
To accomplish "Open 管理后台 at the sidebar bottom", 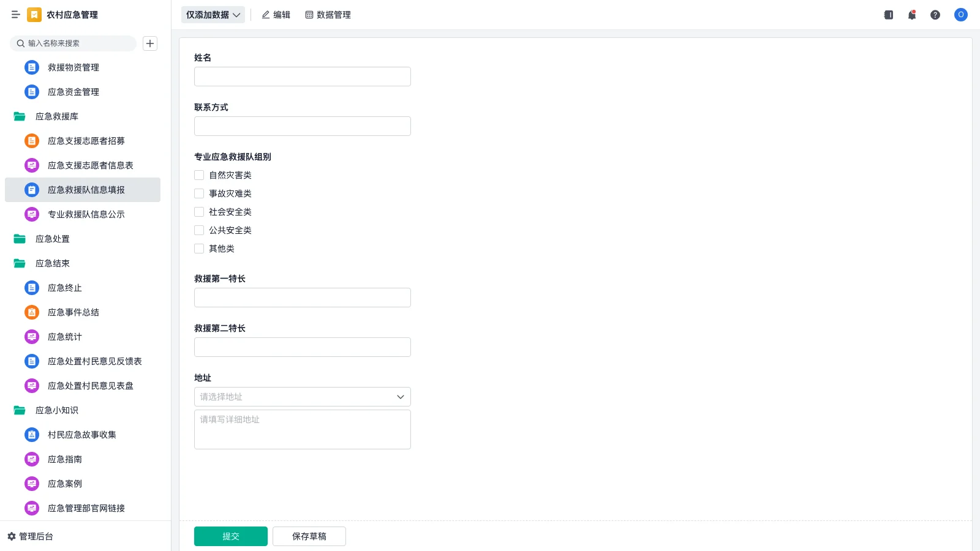I will point(31,536).
